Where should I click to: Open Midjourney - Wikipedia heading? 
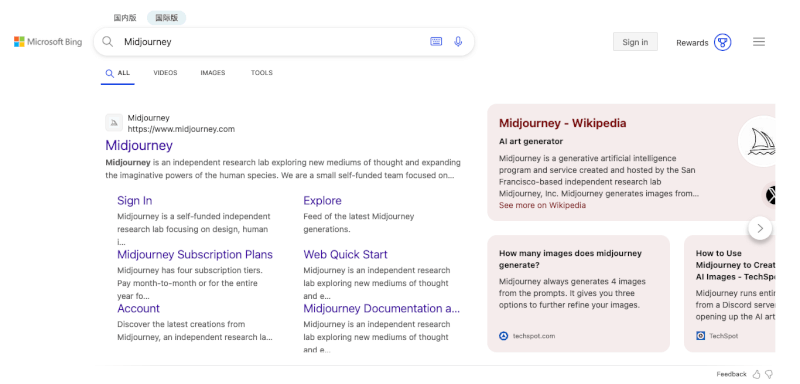(x=563, y=123)
